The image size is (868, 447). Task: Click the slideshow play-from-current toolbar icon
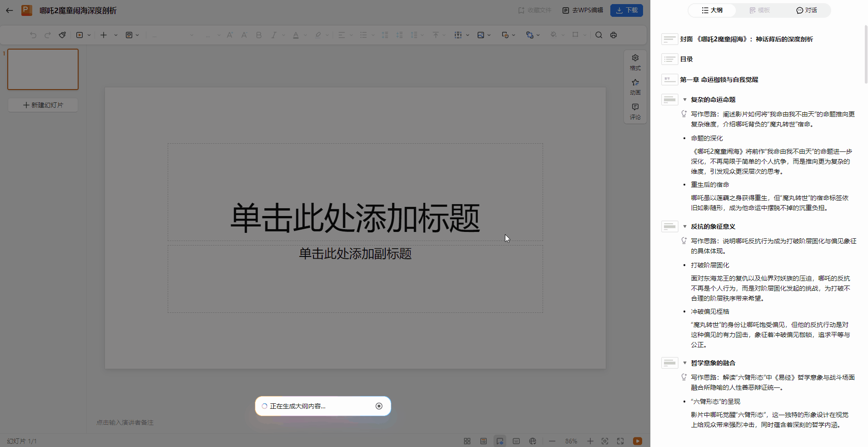tap(80, 35)
